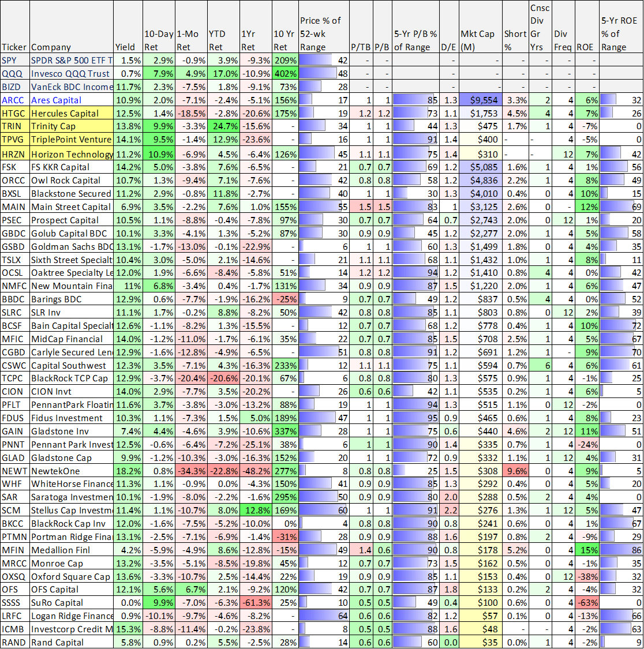Select the HRZN ticker cell

click(x=14, y=154)
